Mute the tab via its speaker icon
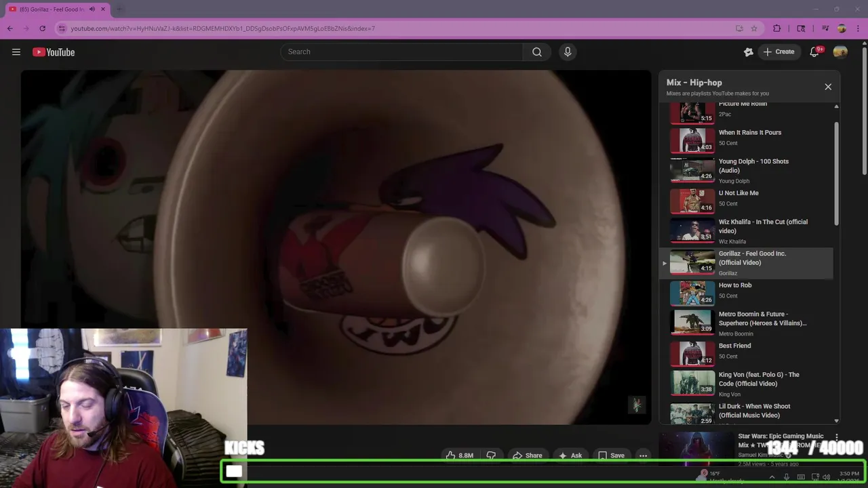 tap(92, 9)
